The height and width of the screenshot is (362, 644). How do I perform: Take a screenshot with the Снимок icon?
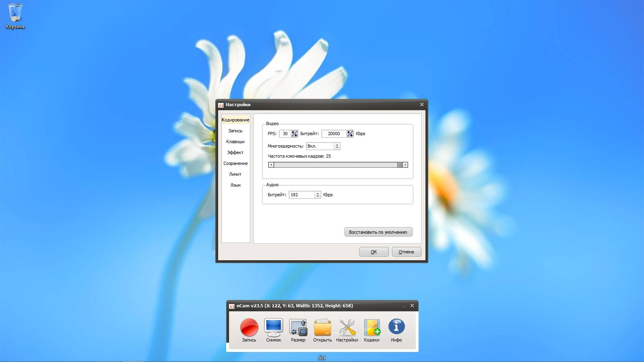(273, 327)
